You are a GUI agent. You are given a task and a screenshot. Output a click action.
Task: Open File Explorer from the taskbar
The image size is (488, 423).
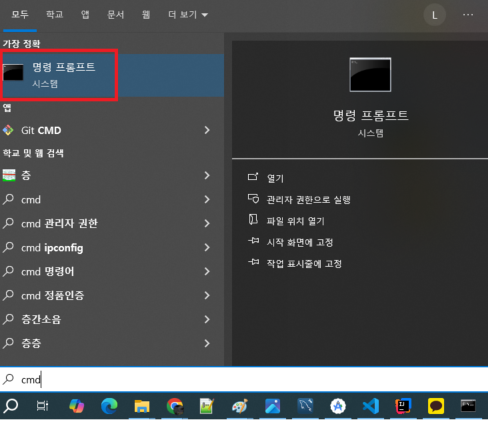(x=142, y=406)
